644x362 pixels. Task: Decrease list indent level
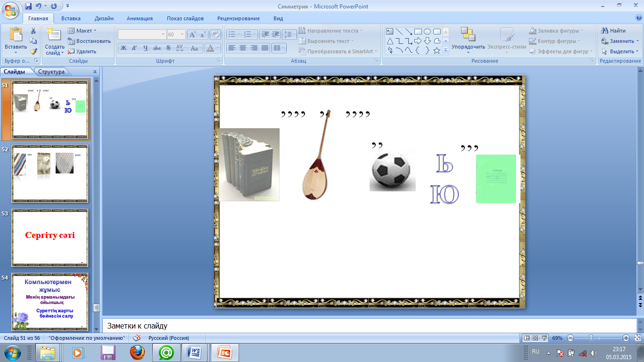coord(264,34)
